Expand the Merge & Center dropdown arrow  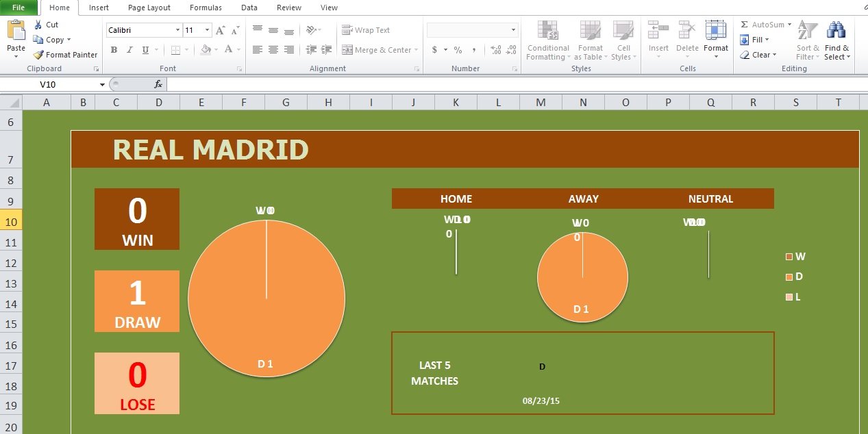pyautogui.click(x=417, y=50)
